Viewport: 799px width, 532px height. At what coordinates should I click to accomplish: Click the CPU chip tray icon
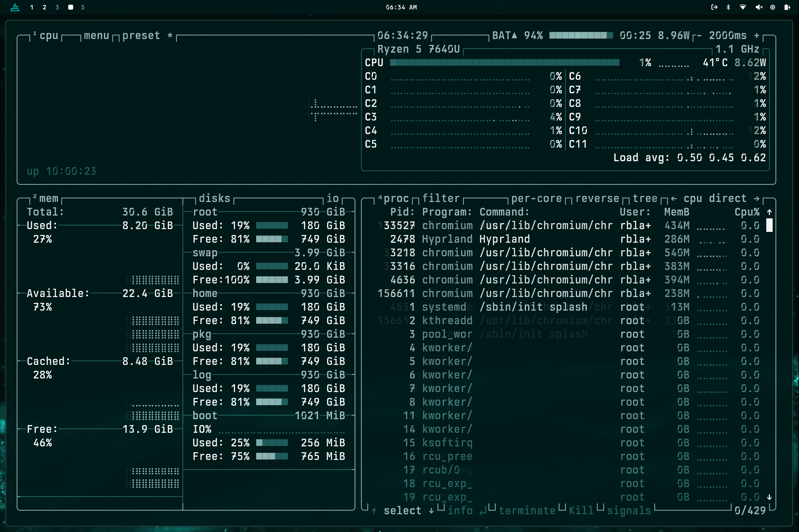[x=773, y=7]
